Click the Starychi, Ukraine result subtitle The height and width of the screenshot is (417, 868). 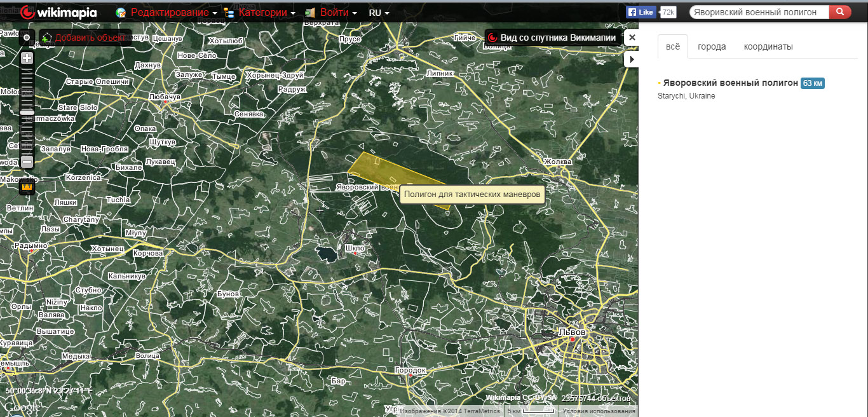click(x=686, y=96)
